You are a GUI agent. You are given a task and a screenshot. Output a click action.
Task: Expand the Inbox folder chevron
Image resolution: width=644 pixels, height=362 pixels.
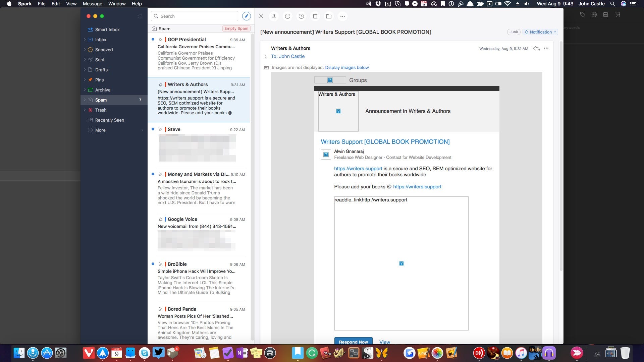coord(85,40)
